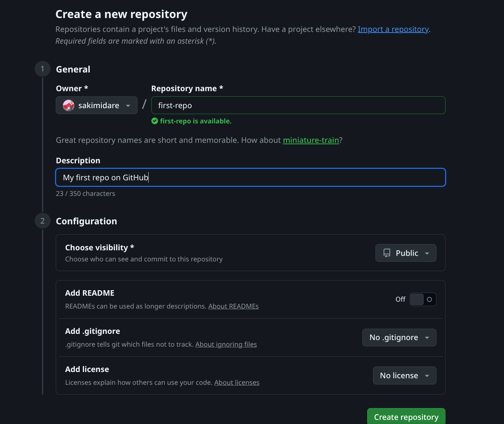The height and width of the screenshot is (424, 504).
Task: Click the 'Create a new repository' heading
Action: (x=122, y=14)
